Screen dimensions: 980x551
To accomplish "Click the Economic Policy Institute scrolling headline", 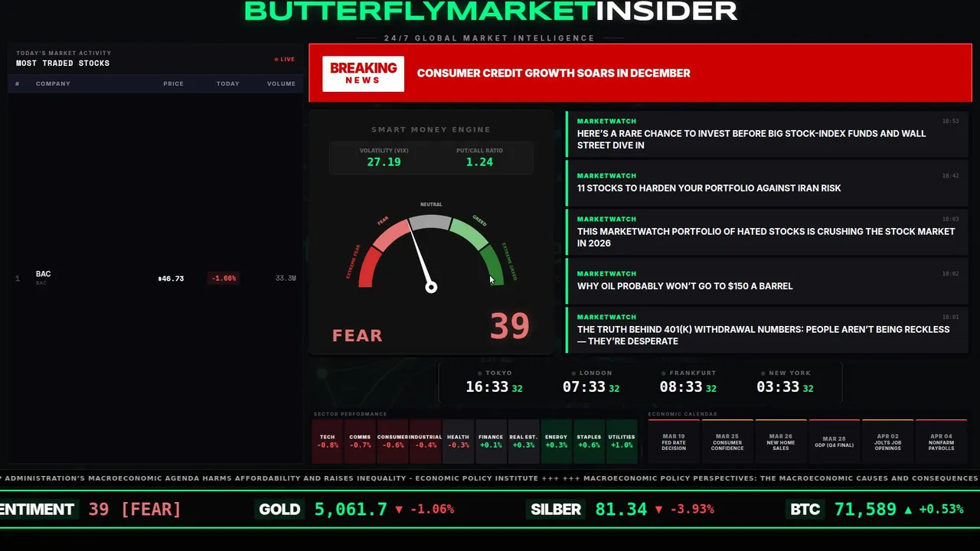I will [269, 478].
